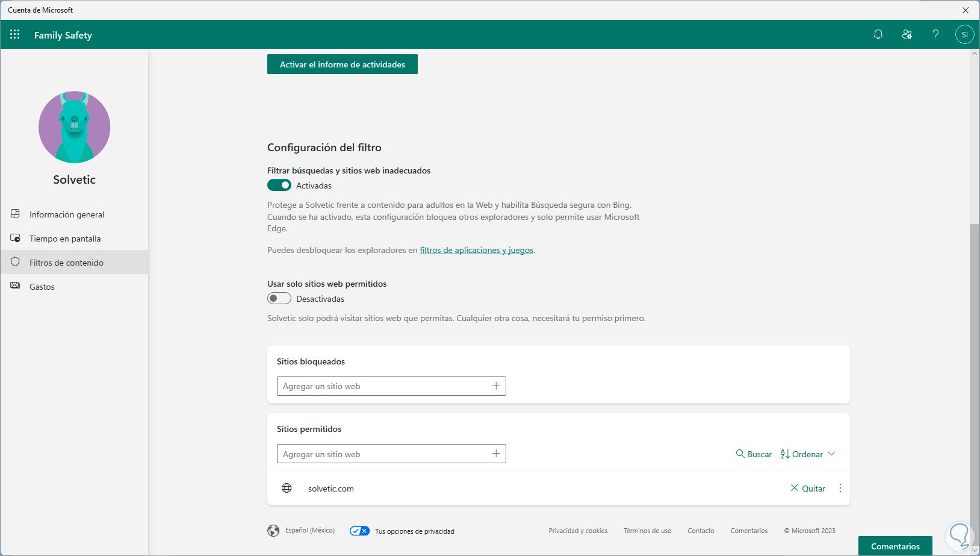The height and width of the screenshot is (556, 980).
Task: Click the search magnifier in Sitios permitidos
Action: coord(740,454)
